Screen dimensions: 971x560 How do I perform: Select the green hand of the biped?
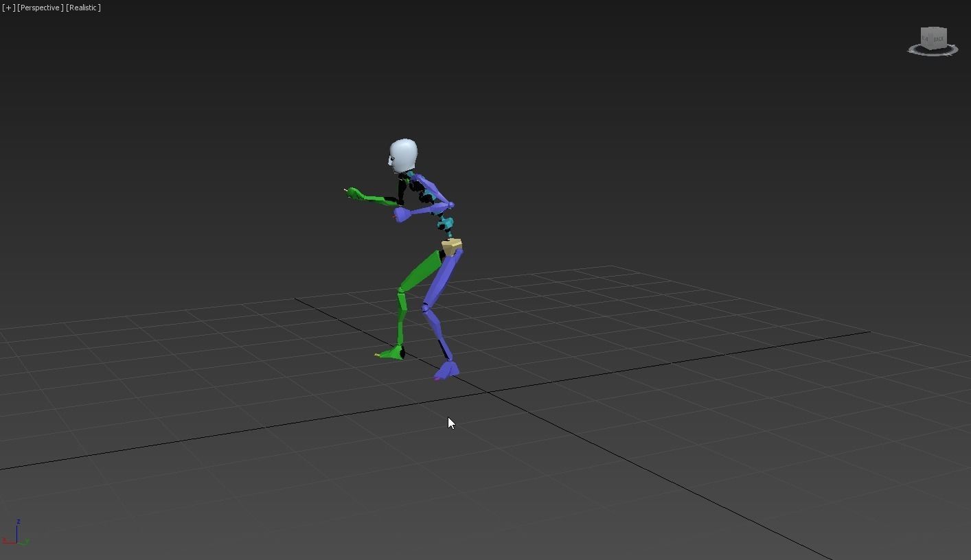(354, 194)
